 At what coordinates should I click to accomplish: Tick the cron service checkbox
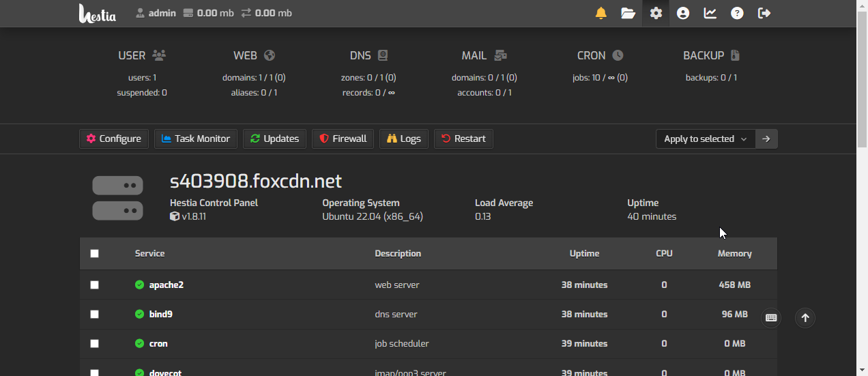click(x=94, y=343)
